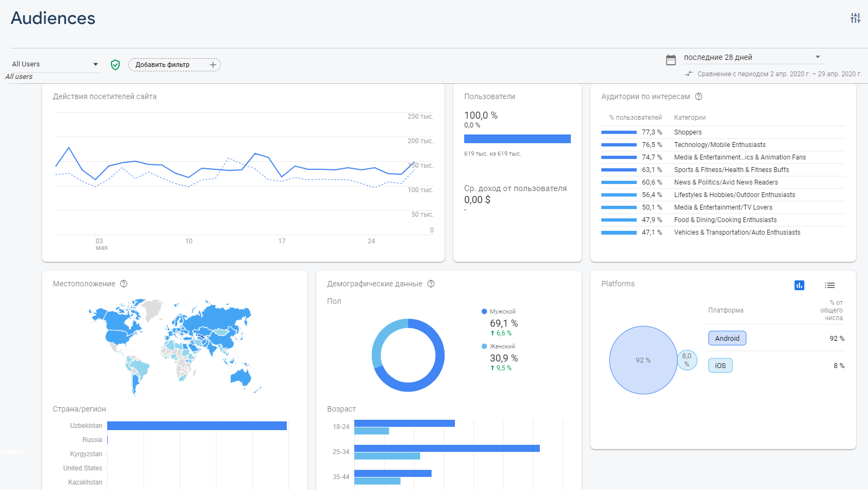The height and width of the screenshot is (490, 868).
Task: Switch Platforms card to chart view
Action: [799, 285]
